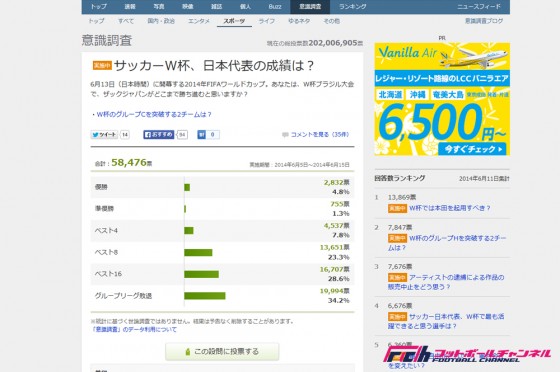Select その他 category tab
The width and height of the screenshot is (560, 372).
[x=331, y=21]
